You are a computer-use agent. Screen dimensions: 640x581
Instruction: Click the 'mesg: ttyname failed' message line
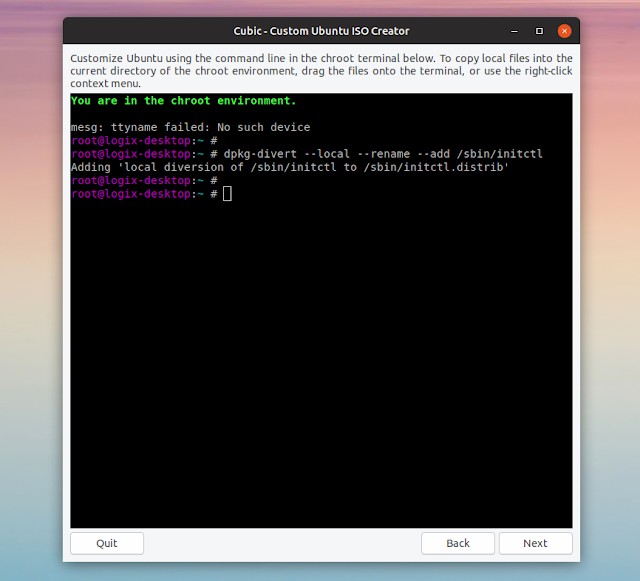tap(190, 127)
